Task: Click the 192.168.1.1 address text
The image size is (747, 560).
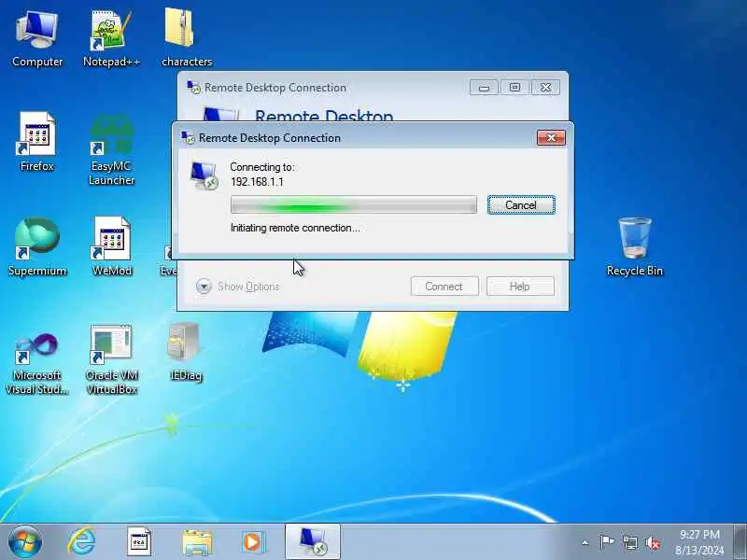Action: point(257,182)
